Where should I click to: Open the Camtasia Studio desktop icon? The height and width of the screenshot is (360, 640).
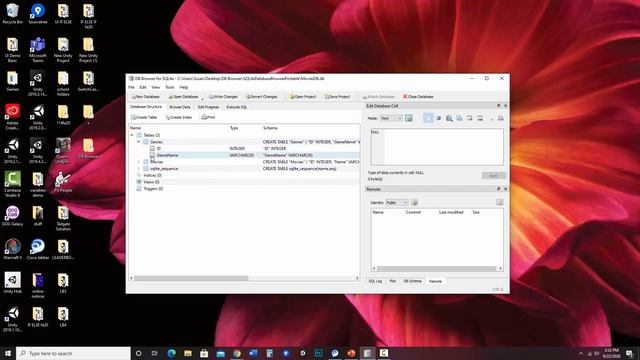[x=12, y=184]
